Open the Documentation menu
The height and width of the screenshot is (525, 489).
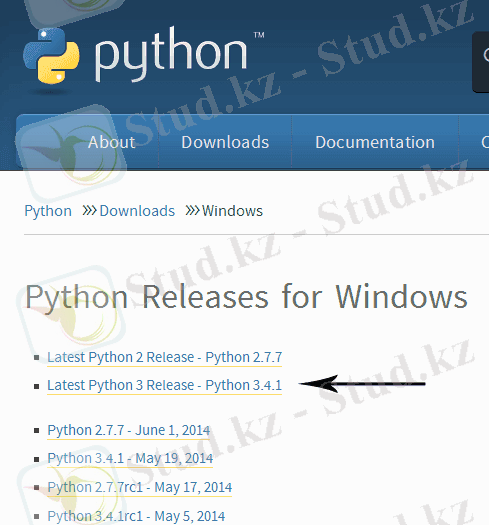[x=375, y=142]
